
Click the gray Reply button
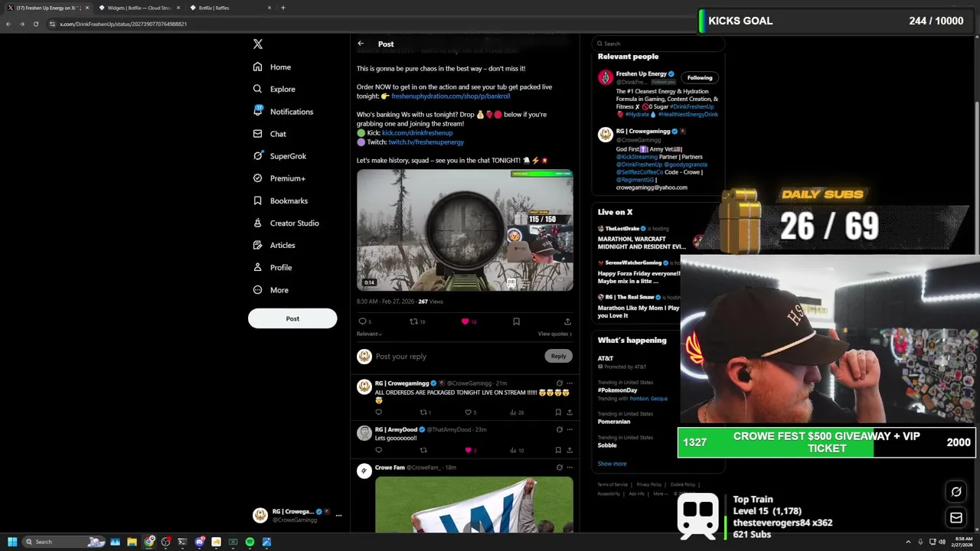pos(558,356)
